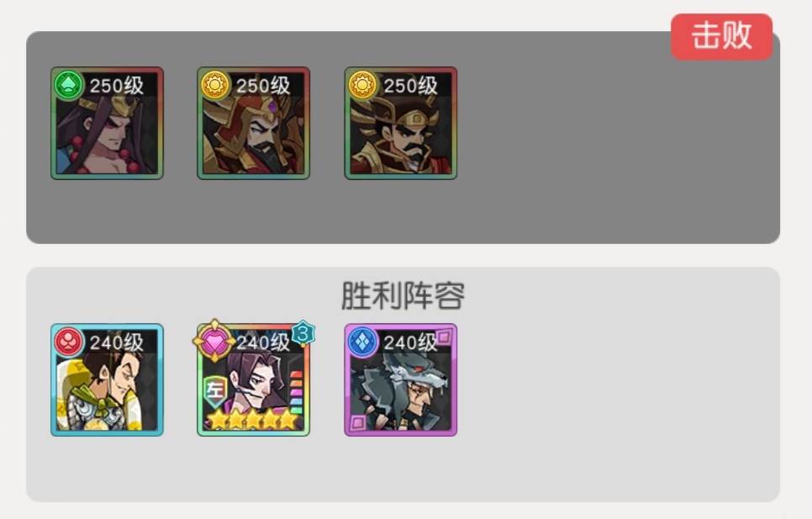The image size is (812, 519).
Task: Select the red-helmet bearded general portrait
Action: pos(253,124)
